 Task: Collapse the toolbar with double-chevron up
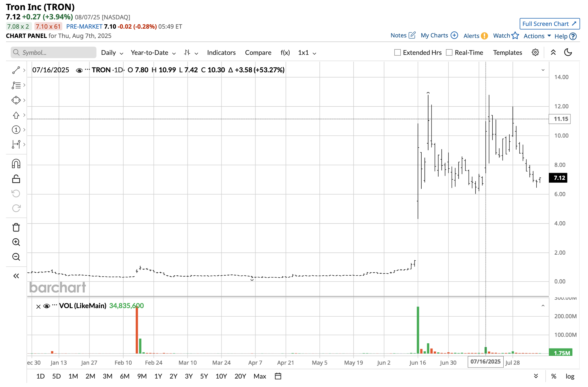[x=553, y=52]
